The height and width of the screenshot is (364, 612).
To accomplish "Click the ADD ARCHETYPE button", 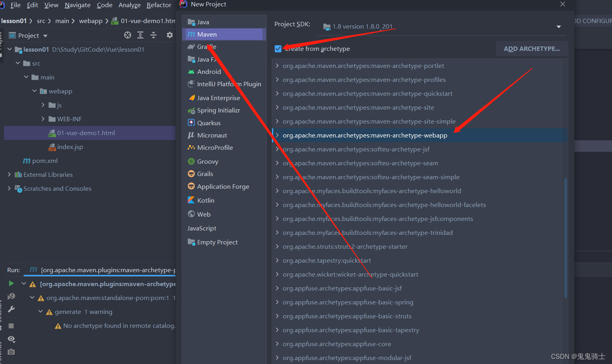I will (532, 48).
